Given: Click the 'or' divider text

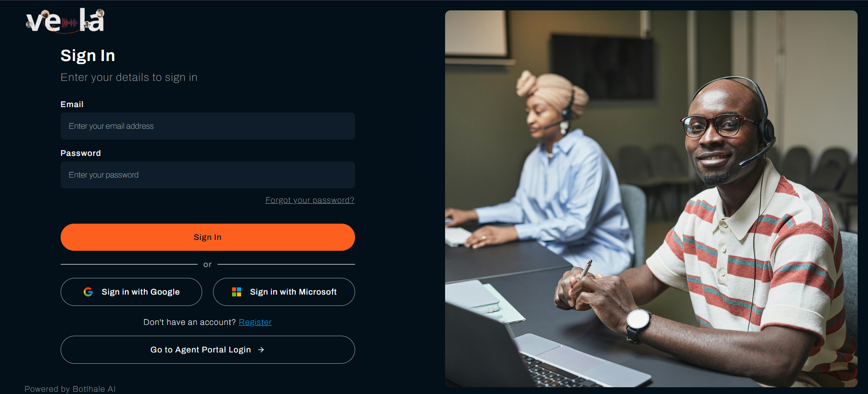Looking at the screenshot, I should [208, 264].
